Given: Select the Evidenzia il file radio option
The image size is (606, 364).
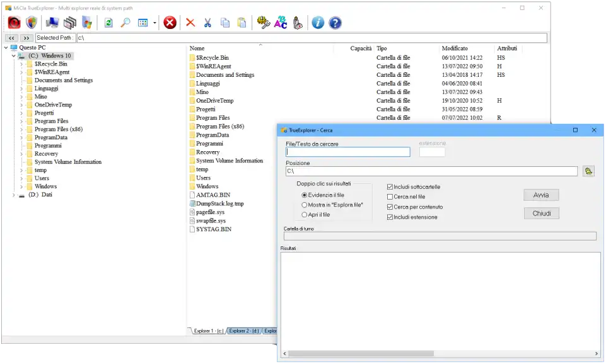Looking at the screenshot, I should [x=305, y=195].
